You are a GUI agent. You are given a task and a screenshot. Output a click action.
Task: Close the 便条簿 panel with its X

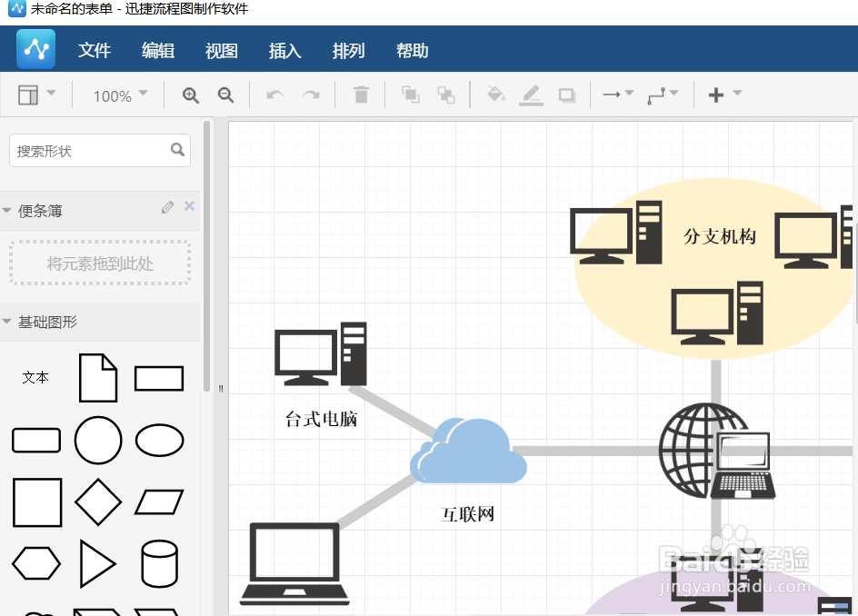tap(189, 207)
